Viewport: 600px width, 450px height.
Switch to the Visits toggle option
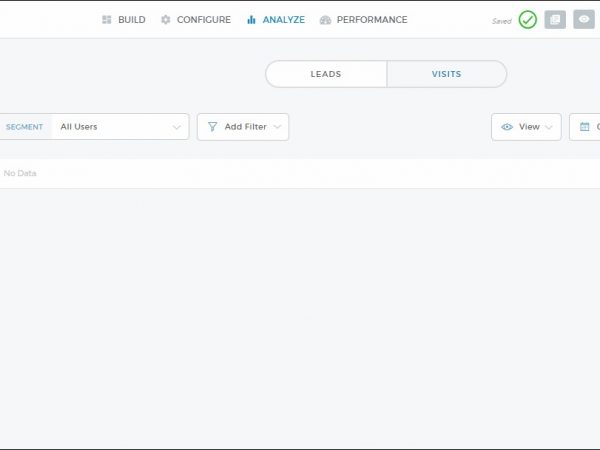tap(446, 74)
